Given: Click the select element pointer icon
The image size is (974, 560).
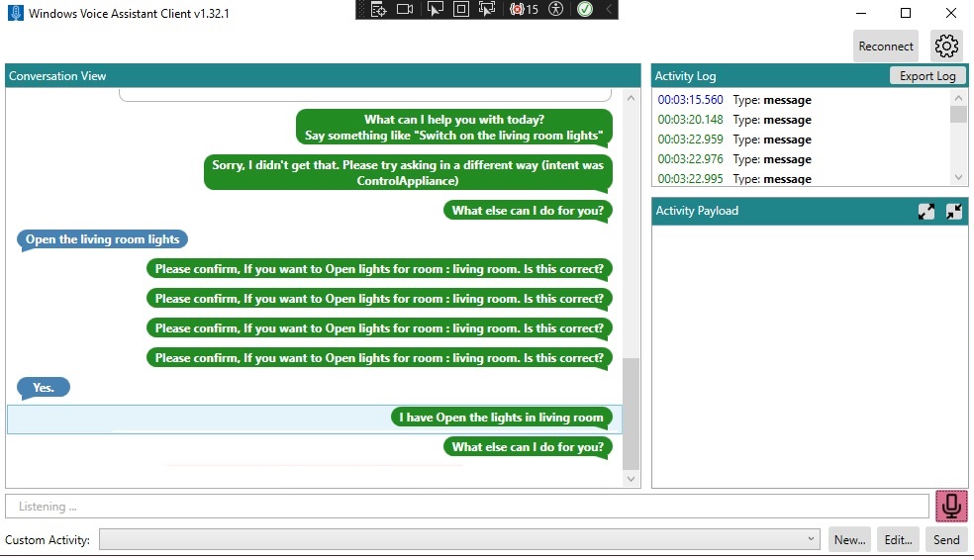Looking at the screenshot, I should tap(435, 9).
